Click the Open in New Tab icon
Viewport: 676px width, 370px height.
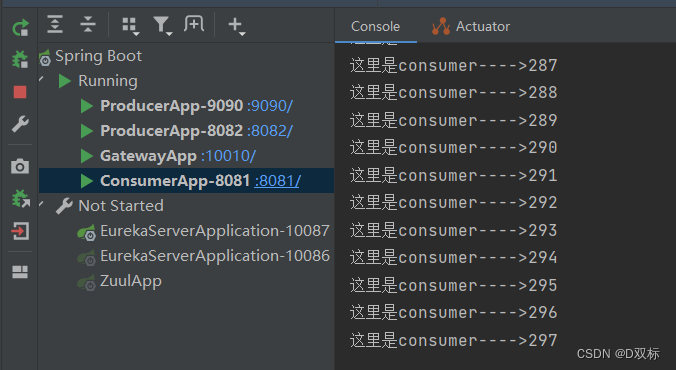(x=194, y=24)
